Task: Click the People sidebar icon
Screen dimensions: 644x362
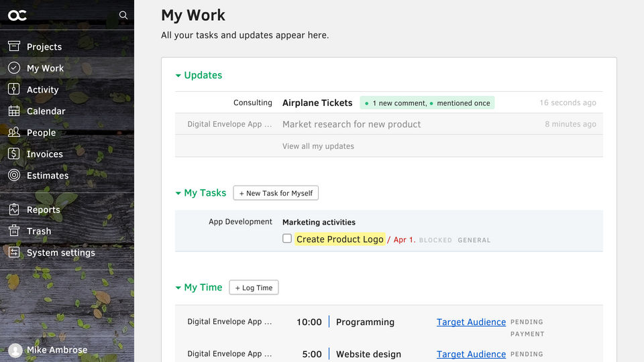Action: (x=14, y=132)
